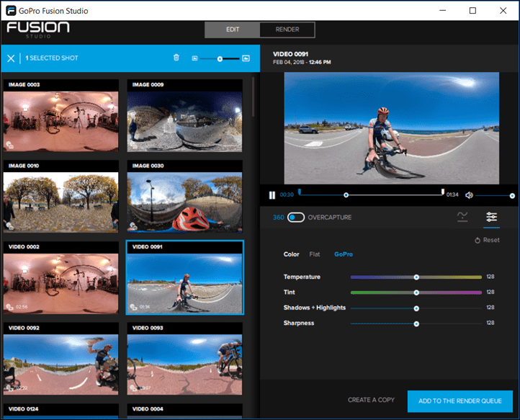Open the stabilization curve tab icon
Screen dimensions: 520x420
click(462, 217)
